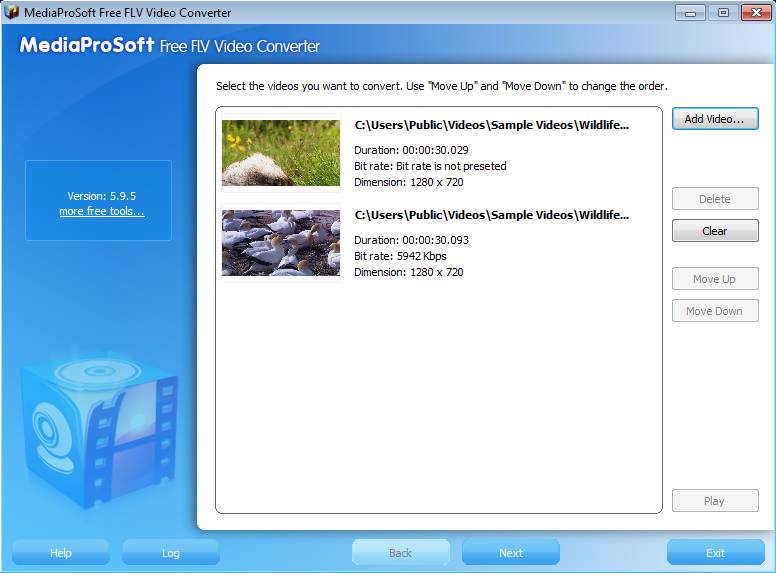This screenshot has height=573, width=776.
Task: Click the 'Bit rate: 5942 Kbps' text
Action: point(400,256)
